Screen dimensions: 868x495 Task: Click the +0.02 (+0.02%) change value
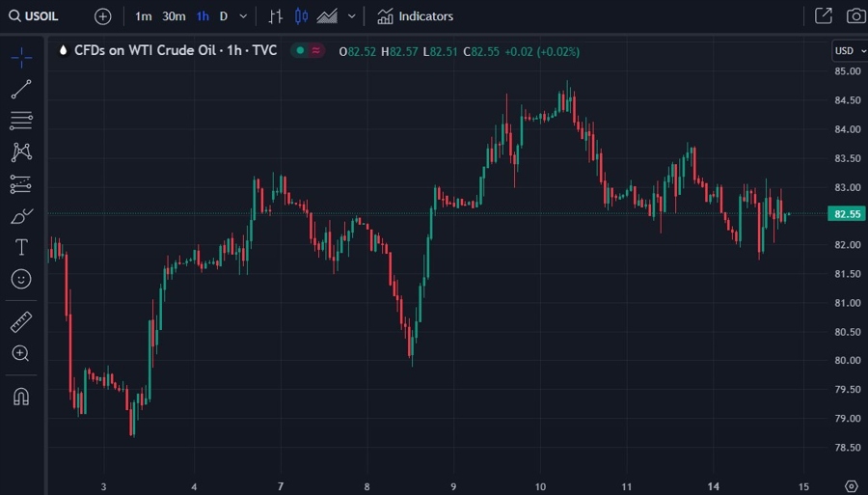coord(542,51)
